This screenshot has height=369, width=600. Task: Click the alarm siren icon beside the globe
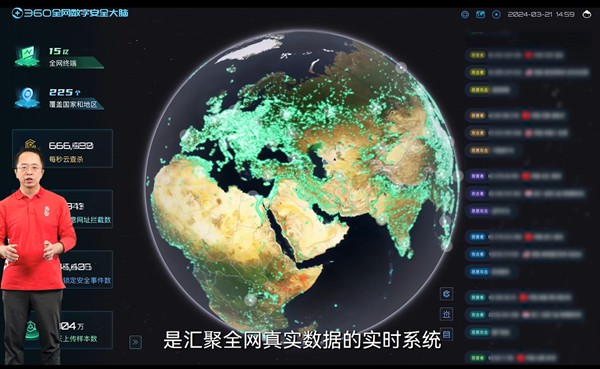point(446,314)
